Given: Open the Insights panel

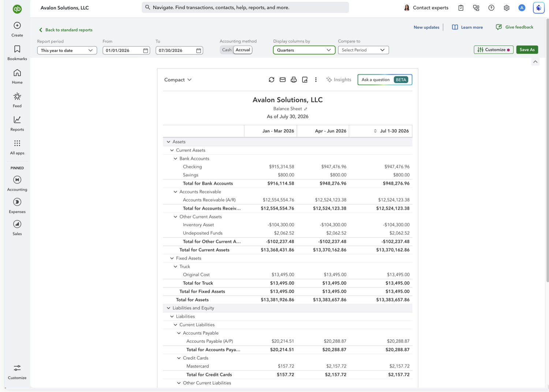Looking at the screenshot, I should (339, 80).
